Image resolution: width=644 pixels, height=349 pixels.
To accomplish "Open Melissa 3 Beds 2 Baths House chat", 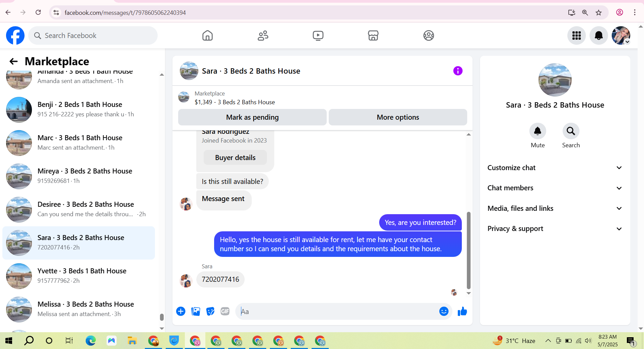I will (x=79, y=309).
